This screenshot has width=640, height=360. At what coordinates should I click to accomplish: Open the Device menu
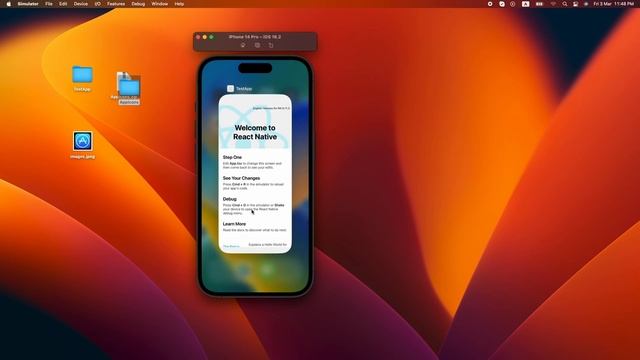click(80, 4)
